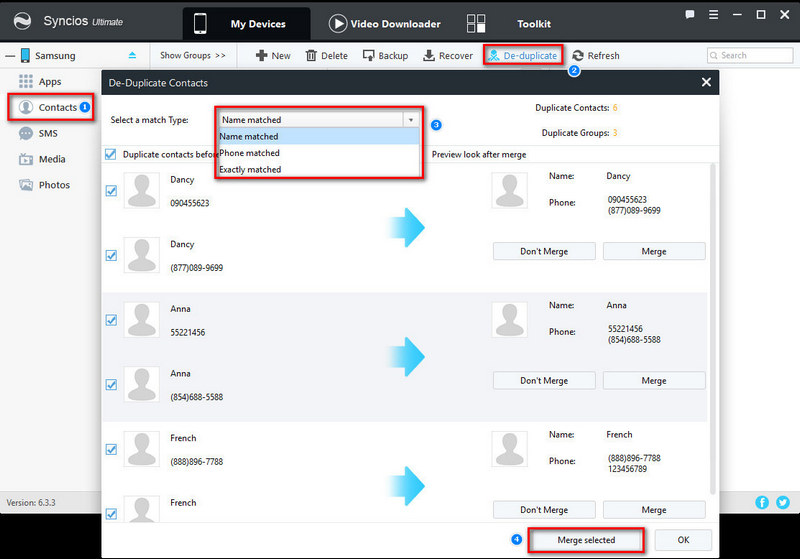Click the Merge selected button
800x559 pixels.
[586, 540]
